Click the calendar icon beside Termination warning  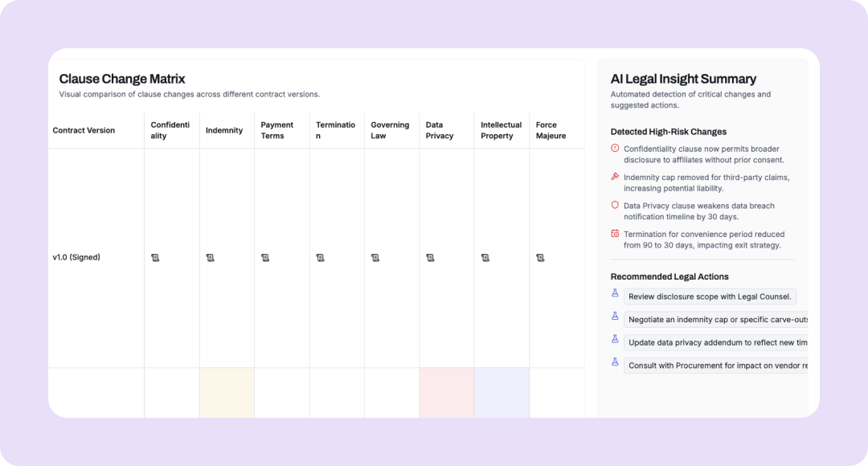click(x=615, y=234)
